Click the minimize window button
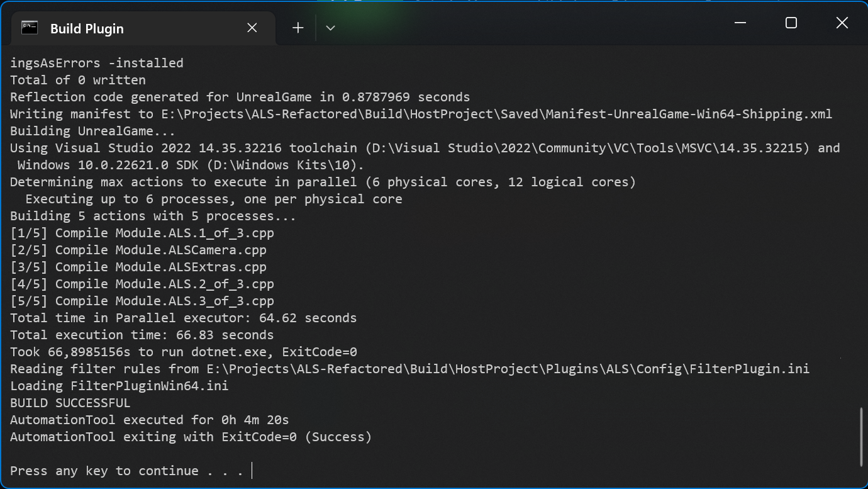The height and width of the screenshot is (489, 868). coord(740,23)
